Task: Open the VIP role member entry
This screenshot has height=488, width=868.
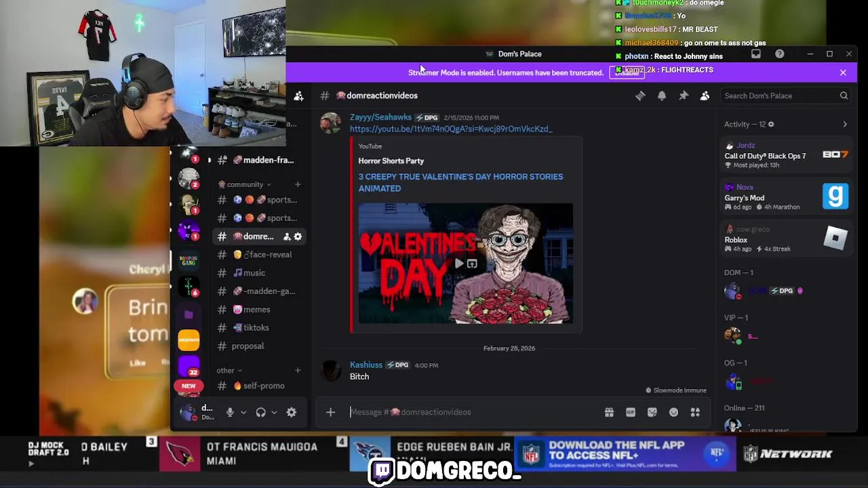Action: 787,336
